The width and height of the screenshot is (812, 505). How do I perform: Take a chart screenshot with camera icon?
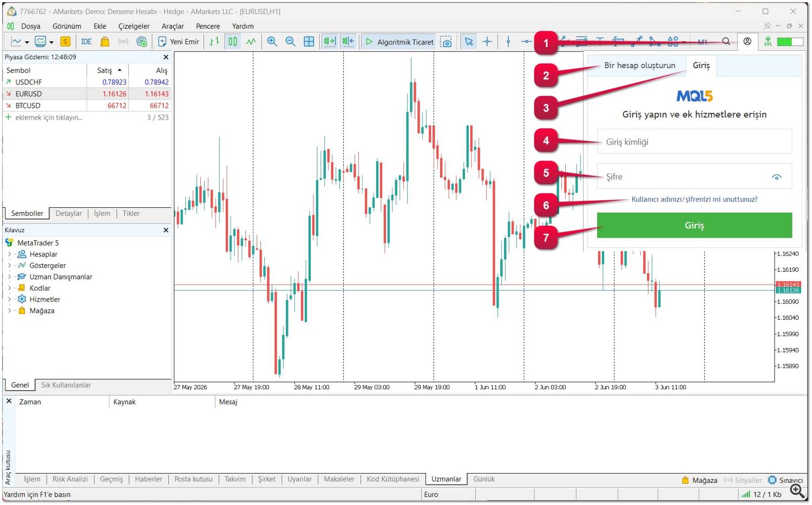tap(447, 42)
